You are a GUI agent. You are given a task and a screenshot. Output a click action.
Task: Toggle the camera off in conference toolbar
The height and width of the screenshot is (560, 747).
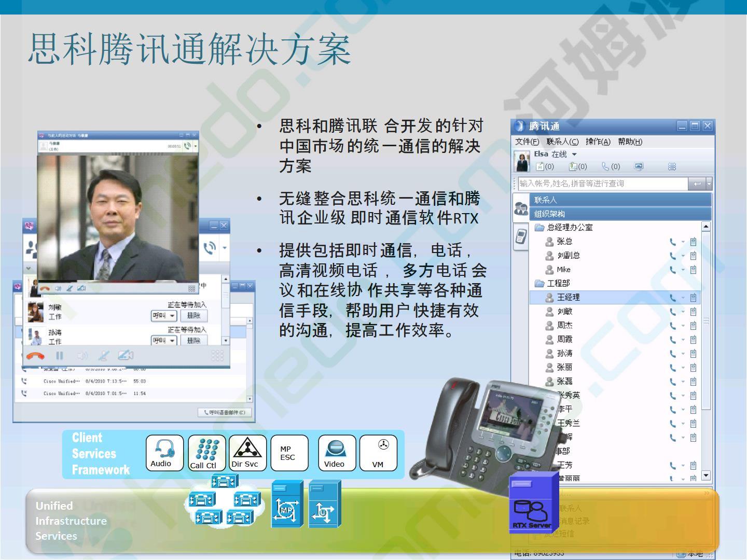tap(126, 356)
